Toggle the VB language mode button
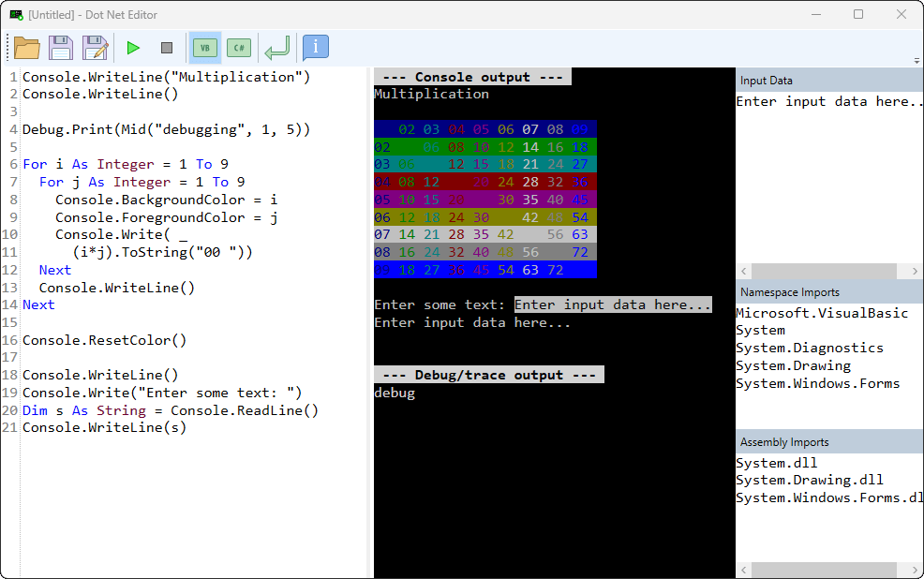This screenshot has width=924, height=579. (x=205, y=48)
